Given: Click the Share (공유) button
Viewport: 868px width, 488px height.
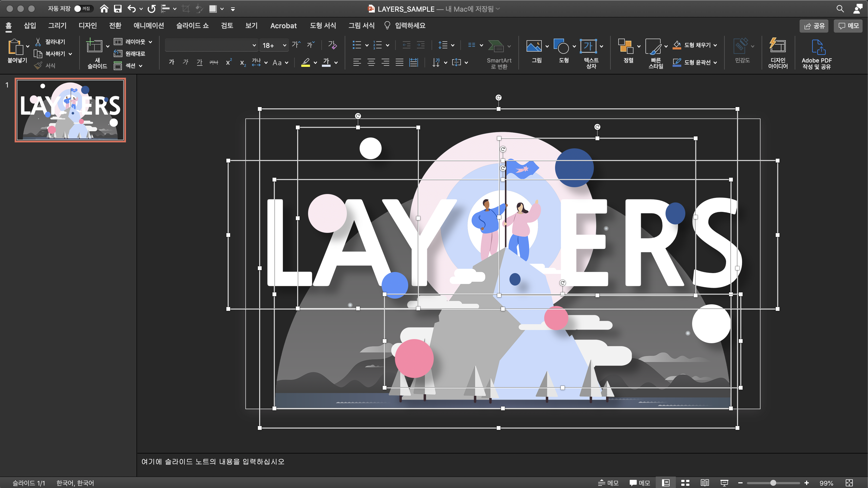Looking at the screenshot, I should coord(814,26).
